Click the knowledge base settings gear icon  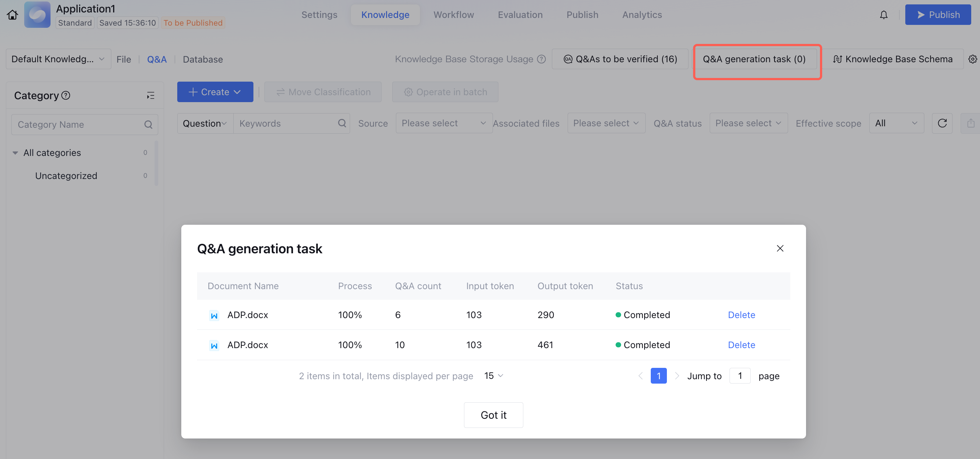point(972,59)
